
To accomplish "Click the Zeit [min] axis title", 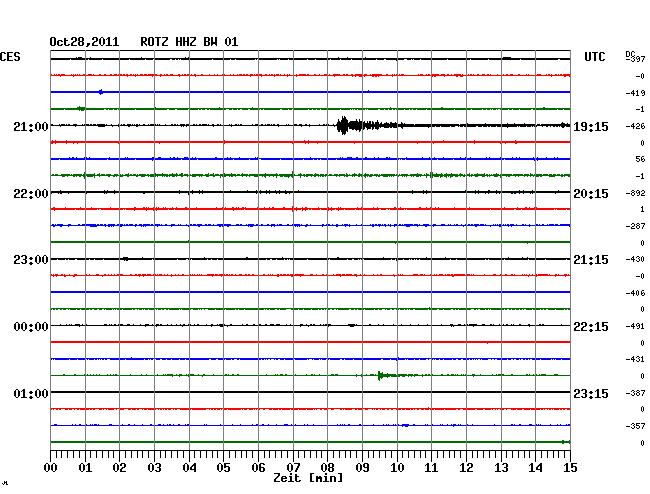I will pos(308,478).
